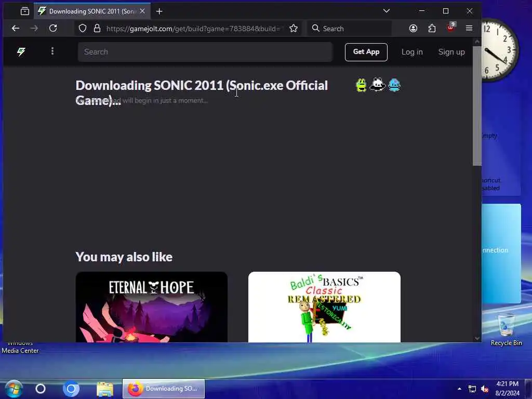Open the Firefox hamburger menu
The width and height of the screenshot is (532, 399).
[x=469, y=28]
